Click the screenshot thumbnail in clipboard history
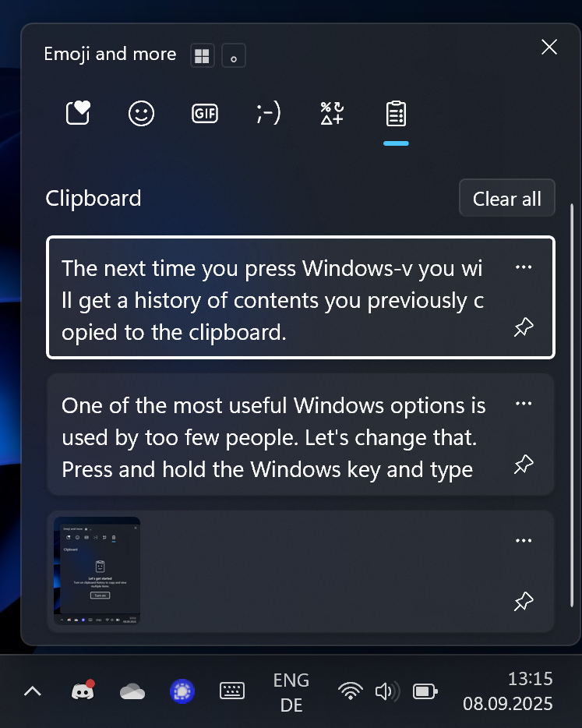 [x=97, y=571]
